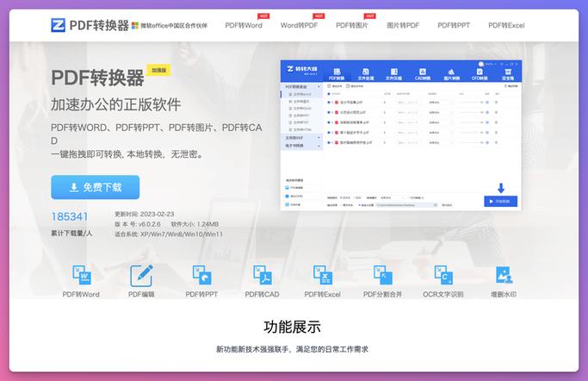
Task: Go to PDF转PPT in the top navigation
Action: (x=454, y=25)
